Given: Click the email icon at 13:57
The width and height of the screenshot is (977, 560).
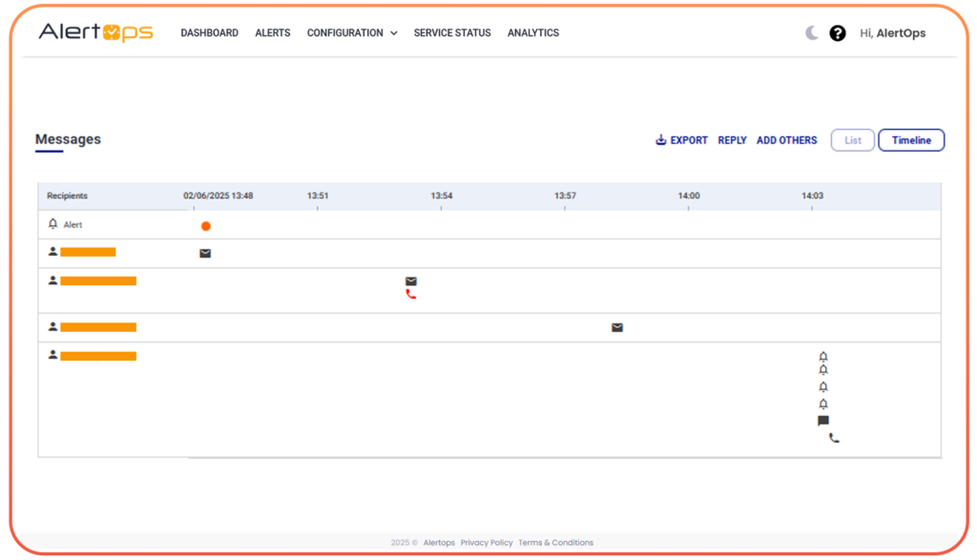Looking at the screenshot, I should click(x=616, y=326).
